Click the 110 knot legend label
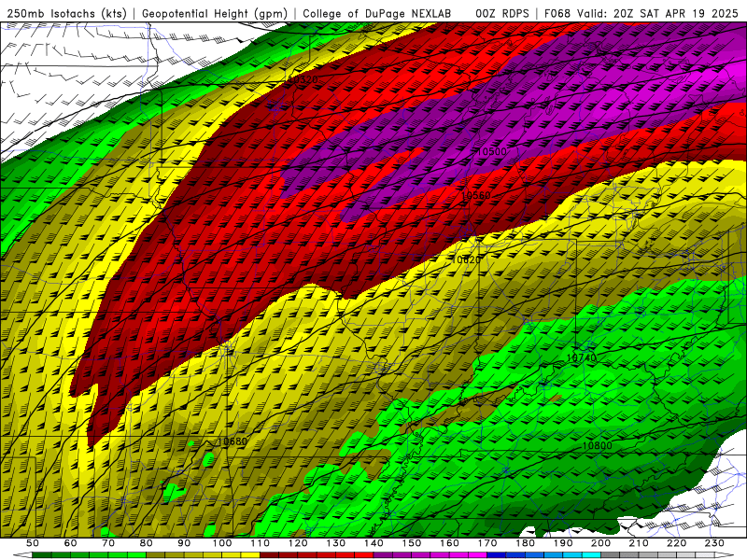This screenshot has width=747, height=560. point(260,543)
